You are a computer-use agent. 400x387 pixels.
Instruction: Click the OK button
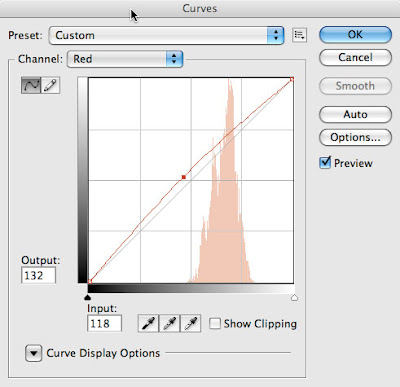[355, 34]
